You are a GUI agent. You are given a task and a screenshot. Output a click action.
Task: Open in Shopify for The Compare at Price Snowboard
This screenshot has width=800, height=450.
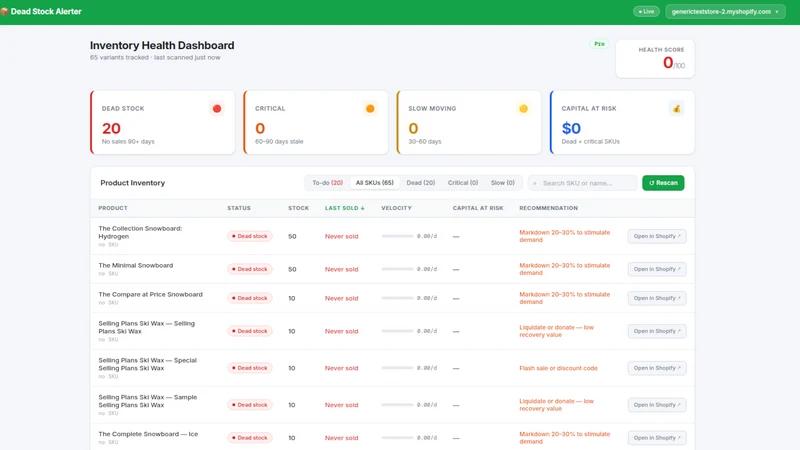pyautogui.click(x=657, y=298)
